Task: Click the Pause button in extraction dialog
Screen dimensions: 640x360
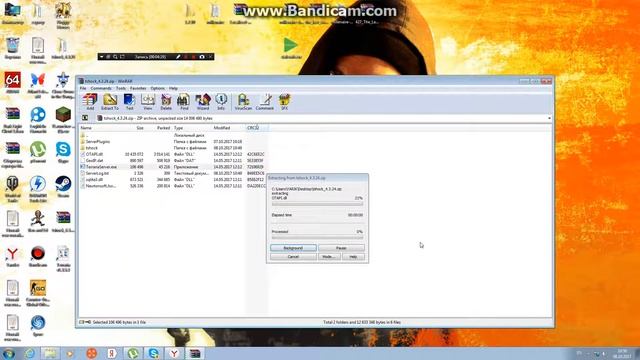Action: [x=341, y=248]
